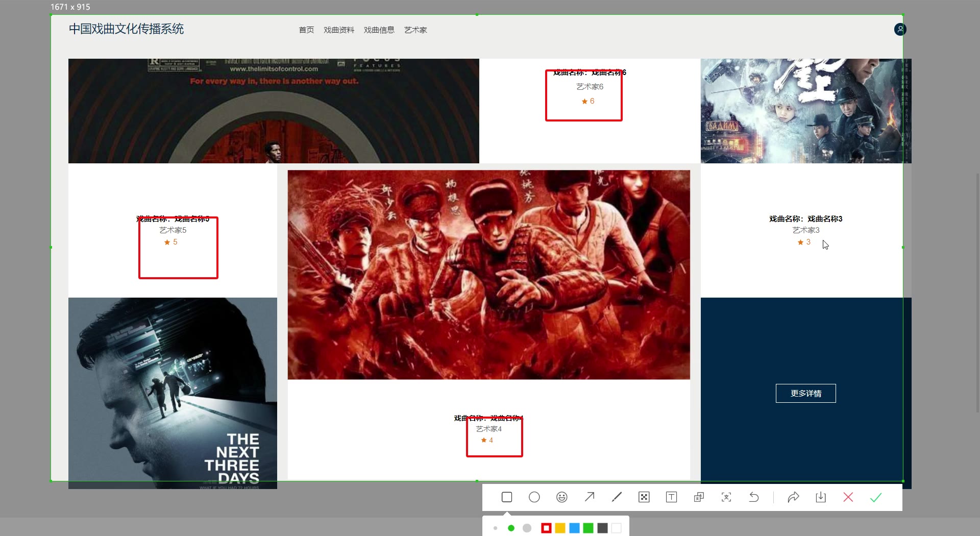Click the OCR text recognition icon
This screenshot has width=980, height=536.
pyautogui.click(x=726, y=497)
